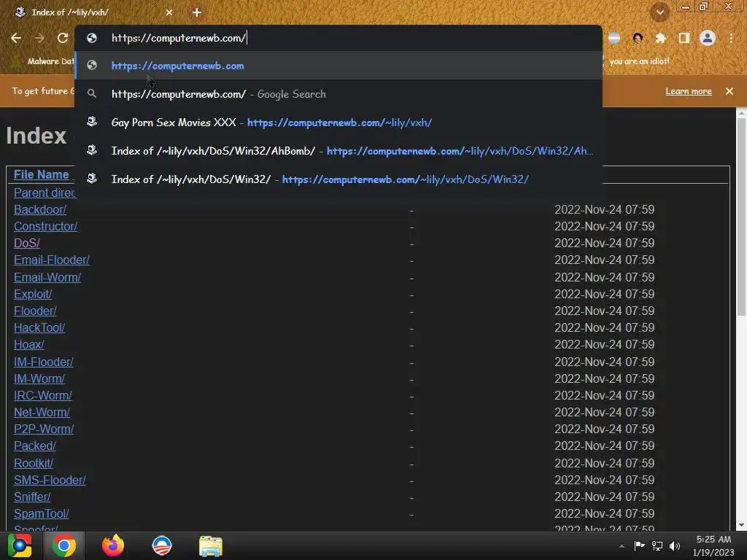This screenshot has width=747, height=560.
Task: Open the Backdoor/ folder
Action: tap(40, 209)
